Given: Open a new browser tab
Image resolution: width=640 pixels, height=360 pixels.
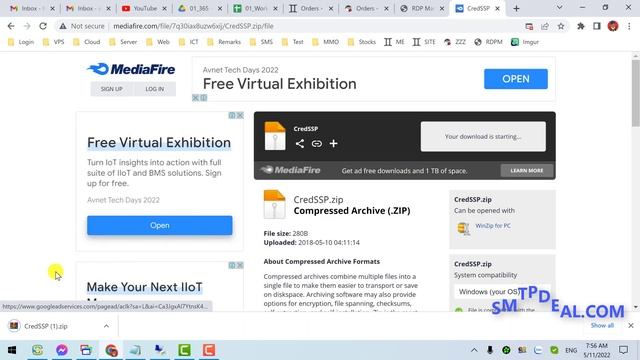Looking at the screenshot, I should point(516,8).
